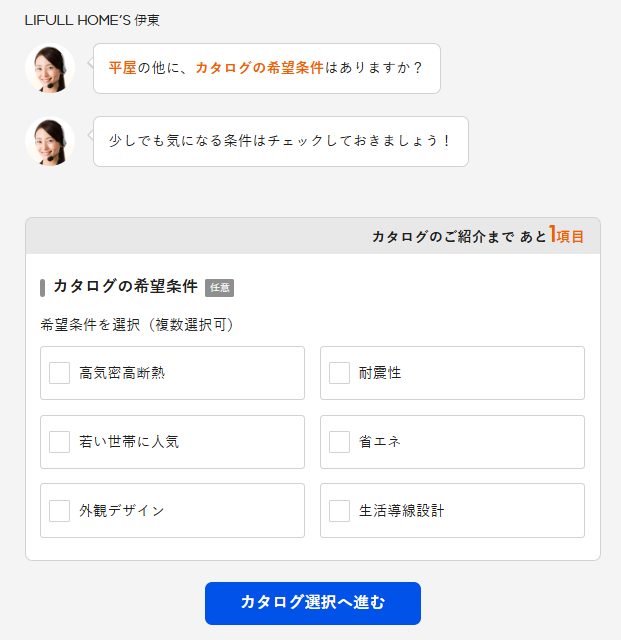
Task: Select the 若い世帯に人気 checkbox
Action: coord(59,442)
